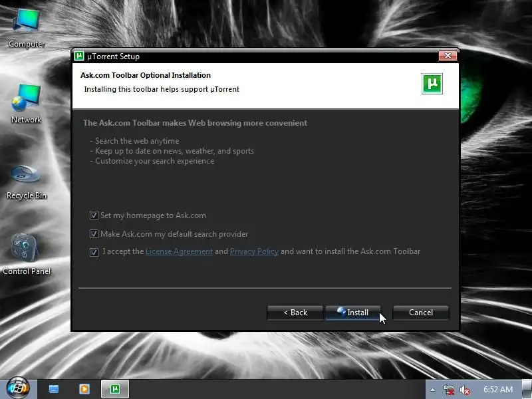Uncheck the accept License Agreement checkbox

[94, 252]
